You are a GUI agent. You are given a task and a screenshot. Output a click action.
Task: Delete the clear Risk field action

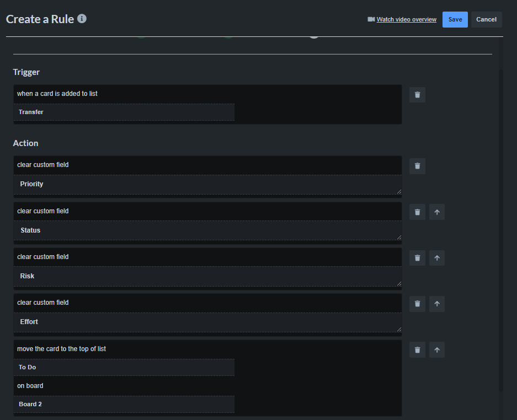click(x=417, y=257)
